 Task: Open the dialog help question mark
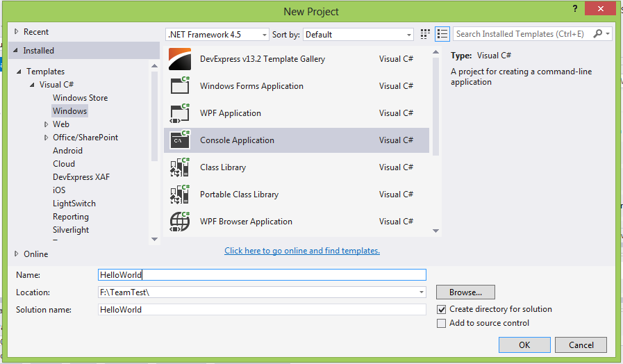[575, 8]
